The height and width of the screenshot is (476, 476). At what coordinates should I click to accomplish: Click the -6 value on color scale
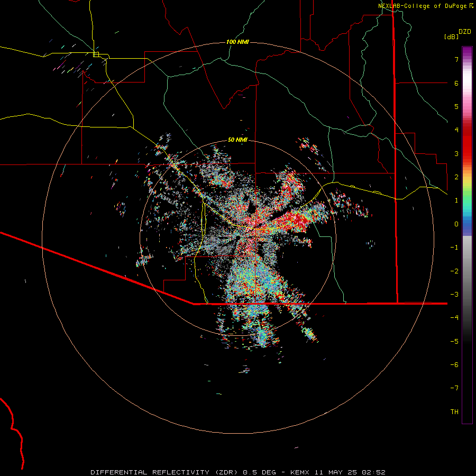pos(454,365)
